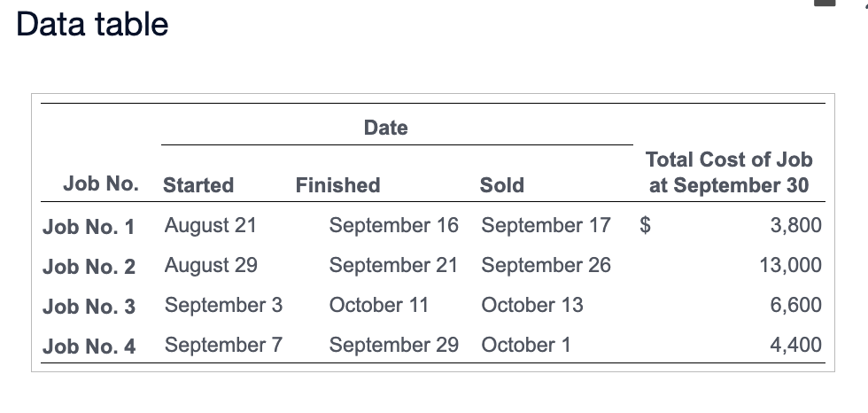Select the "Started" column header
868x413 pixels.
pyautogui.click(x=198, y=185)
